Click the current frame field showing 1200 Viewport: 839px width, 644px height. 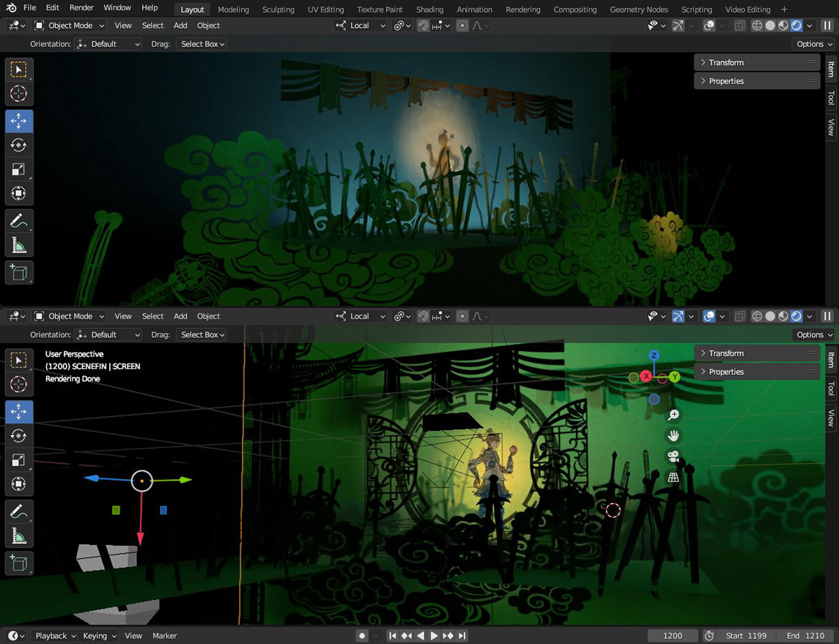[673, 636]
